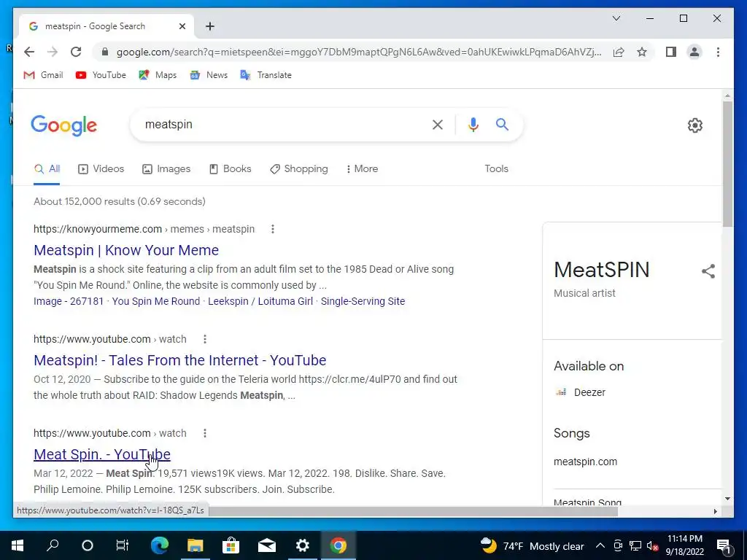747x560 pixels.
Task: Open Windows Start menu
Action: (x=18, y=545)
